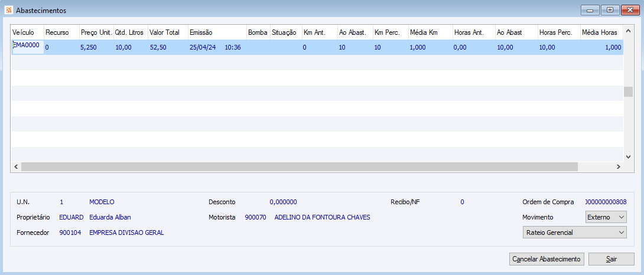Click owner name Eduarda Alban
Viewport: 644px width, 275px height.
(110, 217)
